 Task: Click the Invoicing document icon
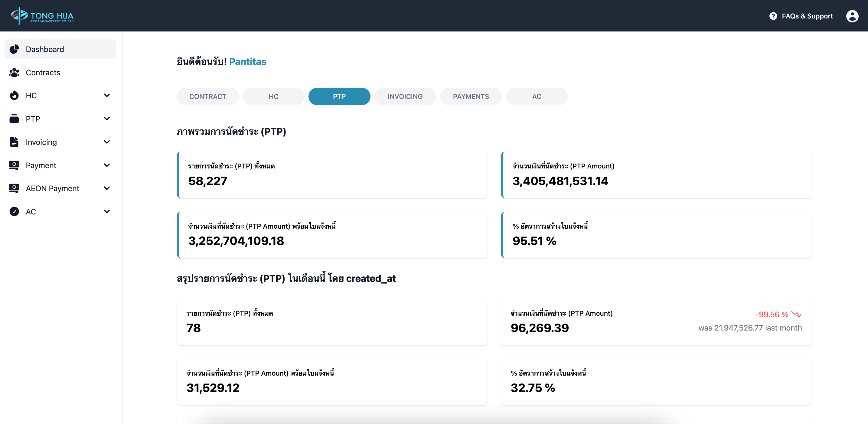14,142
